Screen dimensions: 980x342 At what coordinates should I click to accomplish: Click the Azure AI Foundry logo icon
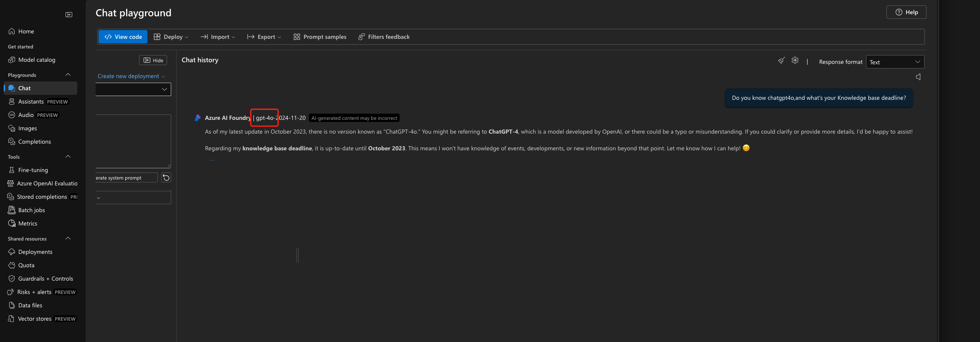pyautogui.click(x=198, y=118)
